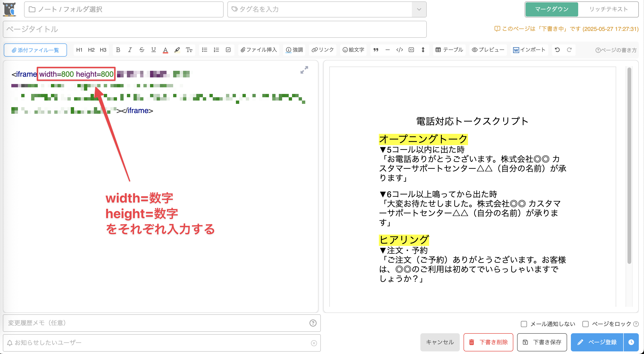Open the 絵文字 emoji picker

click(353, 50)
